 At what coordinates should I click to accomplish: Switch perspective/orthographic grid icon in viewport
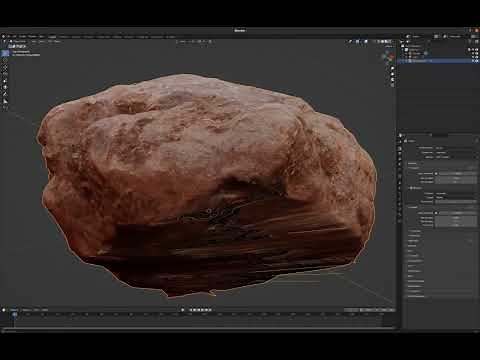[392, 85]
